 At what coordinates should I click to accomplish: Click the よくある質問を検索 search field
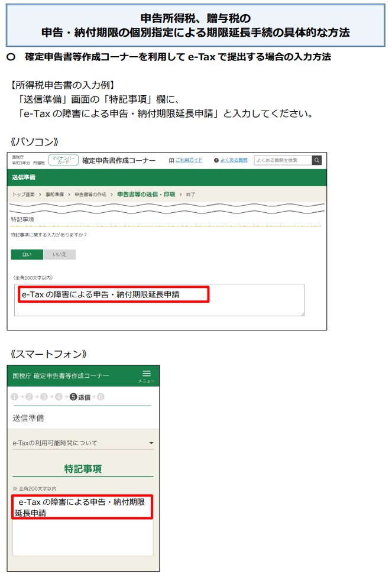pos(283,160)
